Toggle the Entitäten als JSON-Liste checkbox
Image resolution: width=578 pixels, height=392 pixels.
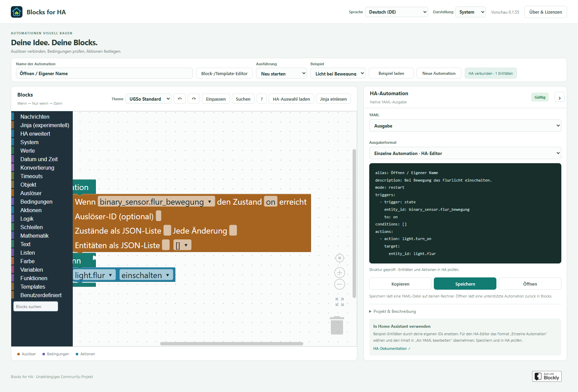click(x=166, y=245)
